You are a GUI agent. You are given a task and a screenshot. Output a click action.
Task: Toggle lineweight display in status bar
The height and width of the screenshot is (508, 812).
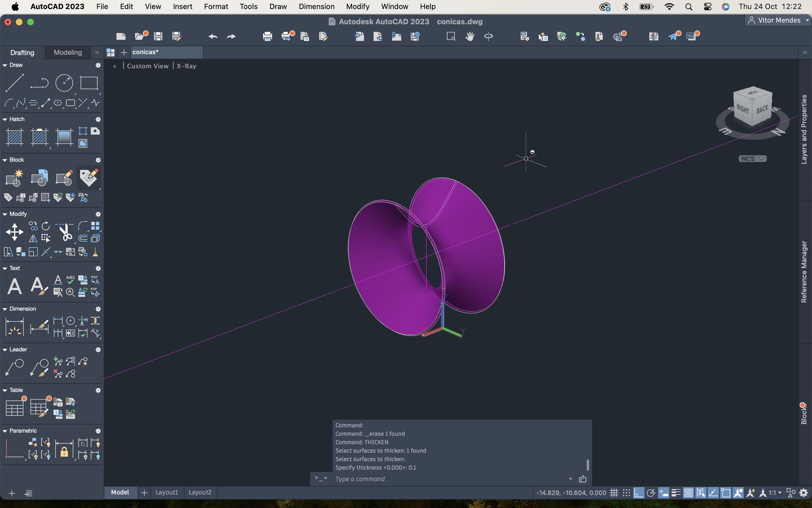[x=676, y=493]
